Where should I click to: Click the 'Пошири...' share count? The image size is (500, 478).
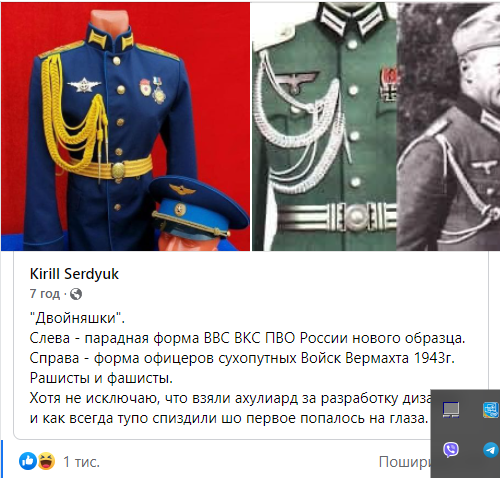pyautogui.click(x=405, y=462)
